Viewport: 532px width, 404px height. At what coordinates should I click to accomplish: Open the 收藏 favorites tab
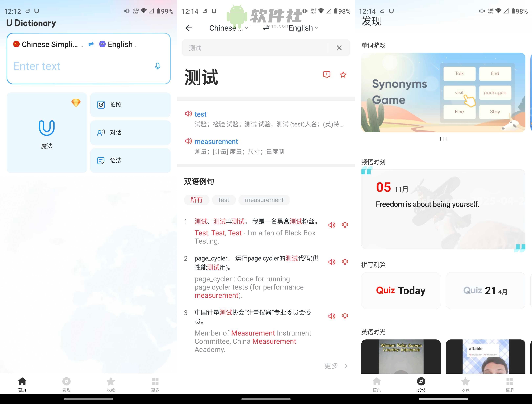point(111,384)
